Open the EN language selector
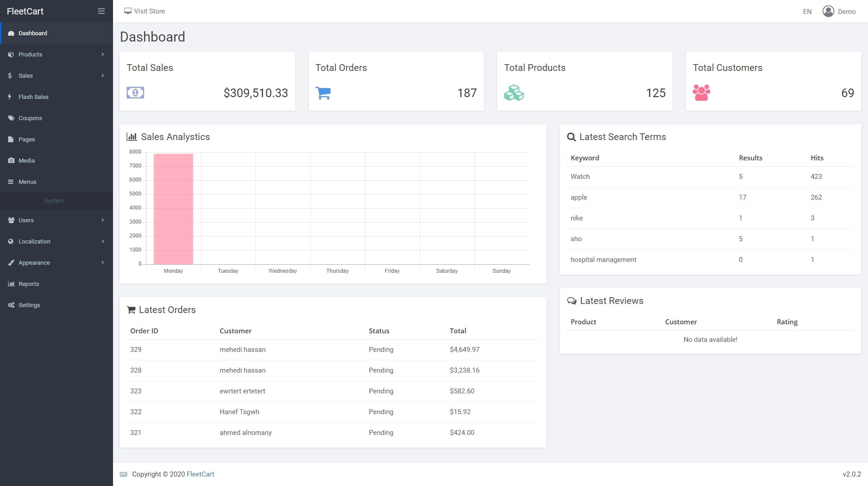The image size is (868, 486). (x=807, y=12)
